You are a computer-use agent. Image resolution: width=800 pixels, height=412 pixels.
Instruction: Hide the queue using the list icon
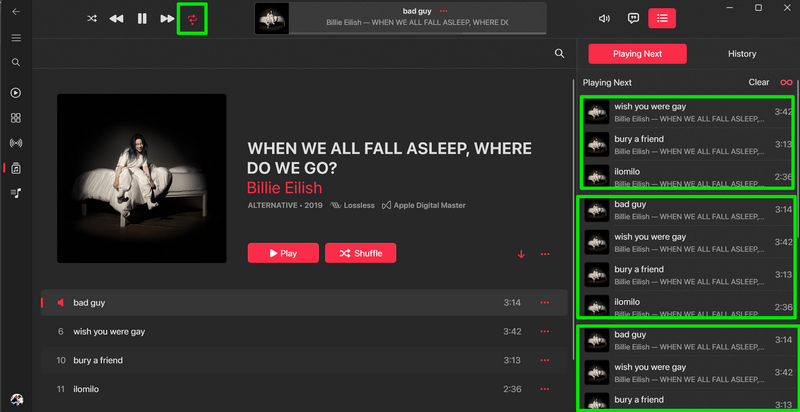pyautogui.click(x=662, y=18)
